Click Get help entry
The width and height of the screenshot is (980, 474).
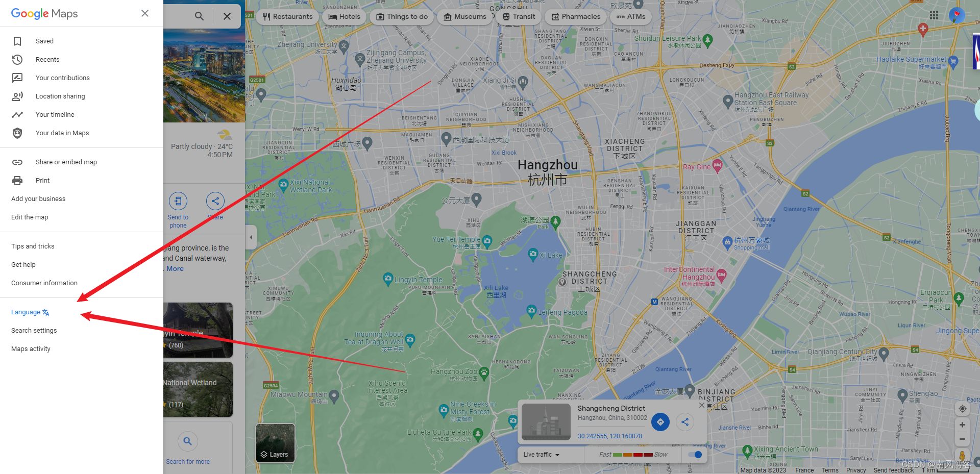click(x=23, y=265)
